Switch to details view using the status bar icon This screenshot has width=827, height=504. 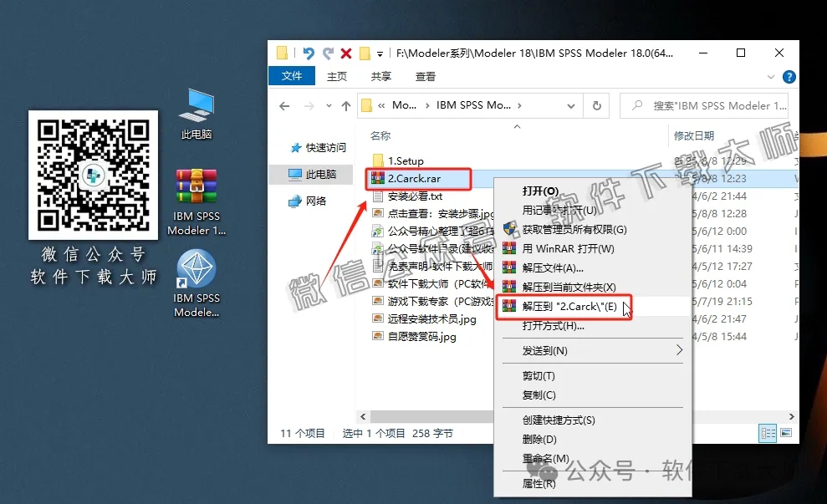[x=768, y=433]
